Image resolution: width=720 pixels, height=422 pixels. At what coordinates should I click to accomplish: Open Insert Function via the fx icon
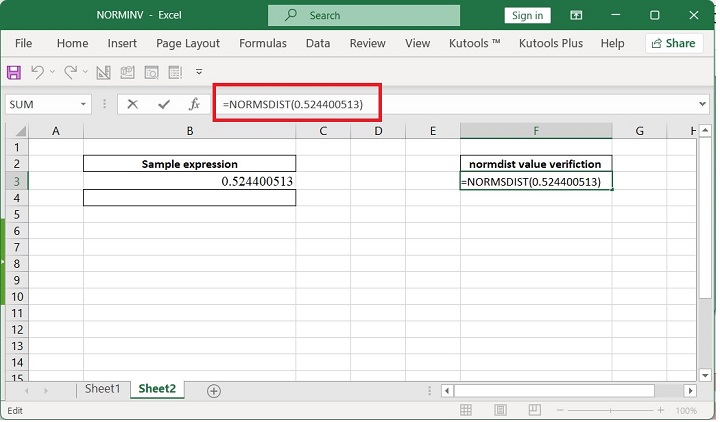(194, 104)
